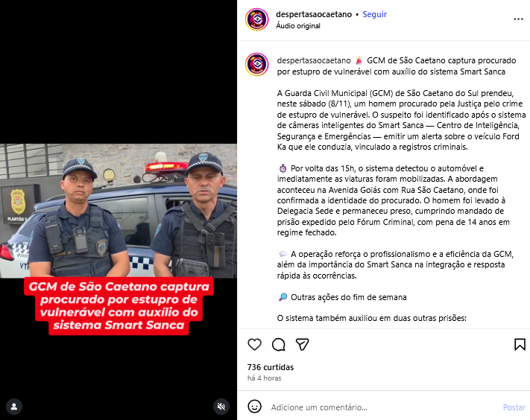Image resolution: width=530 pixels, height=420 pixels.
Task: Open despertasaocaetano username in header
Action: [314, 14]
